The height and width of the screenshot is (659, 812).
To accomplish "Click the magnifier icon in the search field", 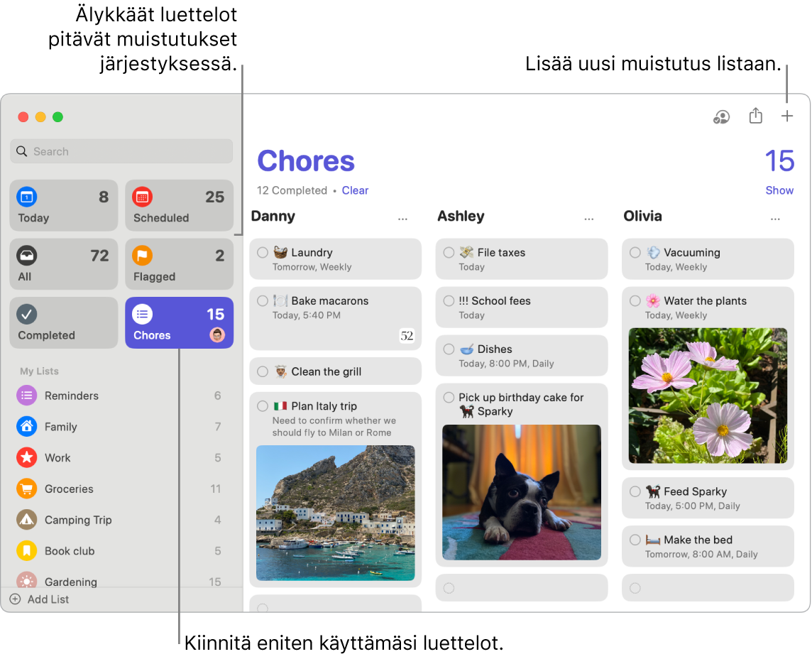I will (22, 151).
